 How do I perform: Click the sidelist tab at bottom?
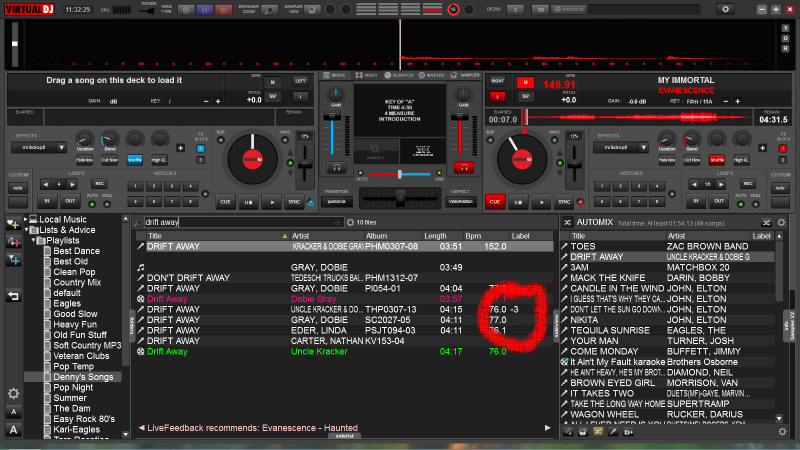tap(344, 436)
